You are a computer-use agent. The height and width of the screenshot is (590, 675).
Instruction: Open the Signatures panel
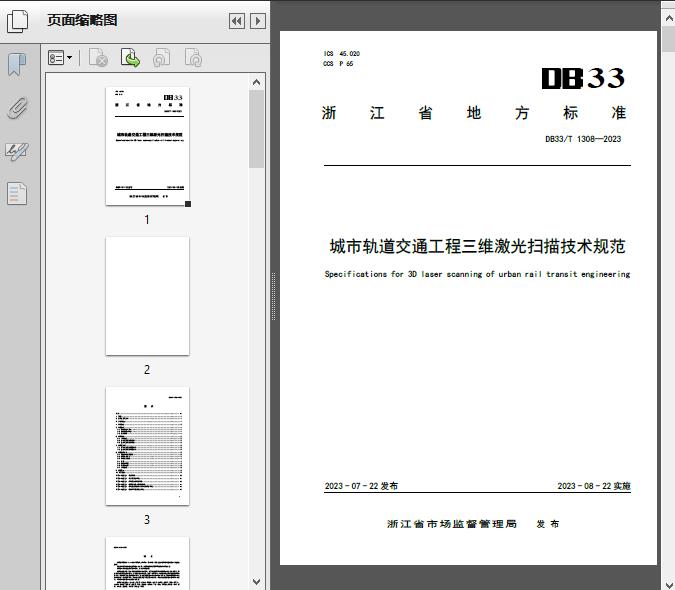(17, 151)
